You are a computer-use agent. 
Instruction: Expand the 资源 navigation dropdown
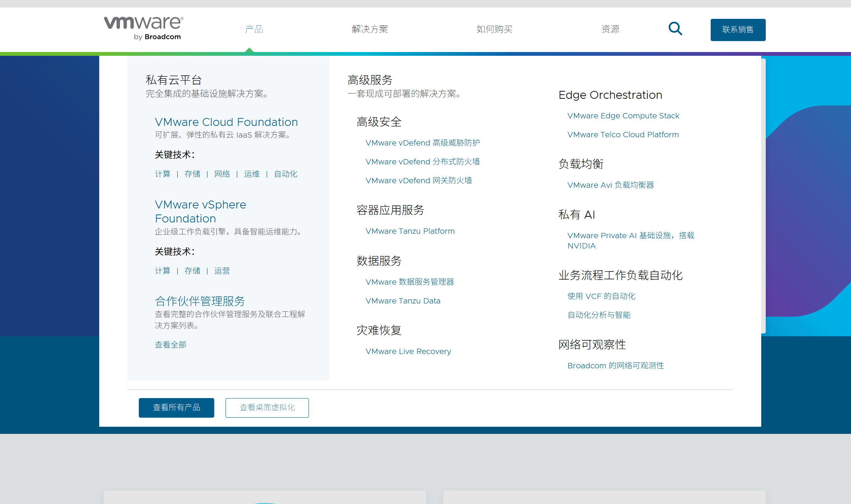click(610, 29)
